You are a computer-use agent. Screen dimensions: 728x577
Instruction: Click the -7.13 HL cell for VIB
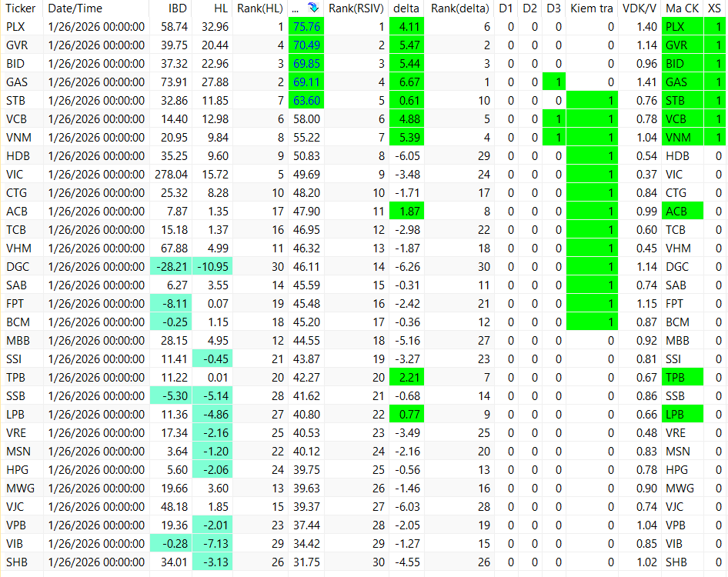tap(212, 544)
